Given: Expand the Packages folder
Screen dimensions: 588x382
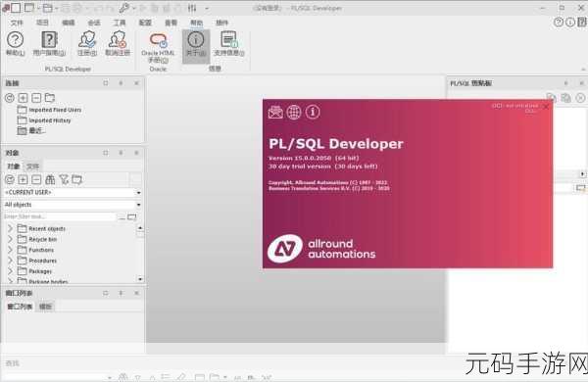Looking at the screenshot, I should [x=10, y=270].
